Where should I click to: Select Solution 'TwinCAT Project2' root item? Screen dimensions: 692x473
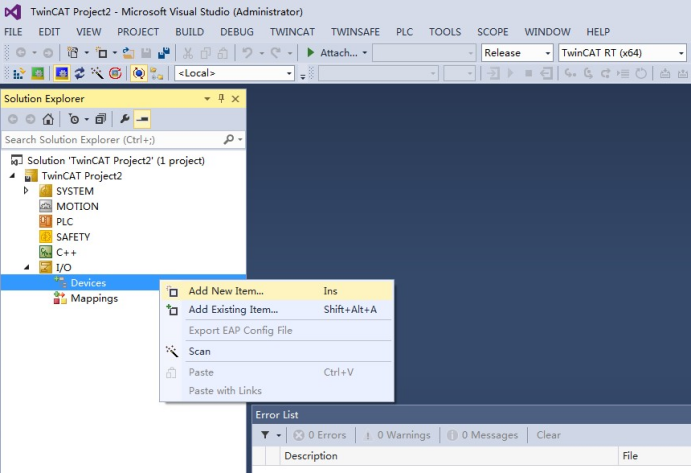click(x=116, y=160)
